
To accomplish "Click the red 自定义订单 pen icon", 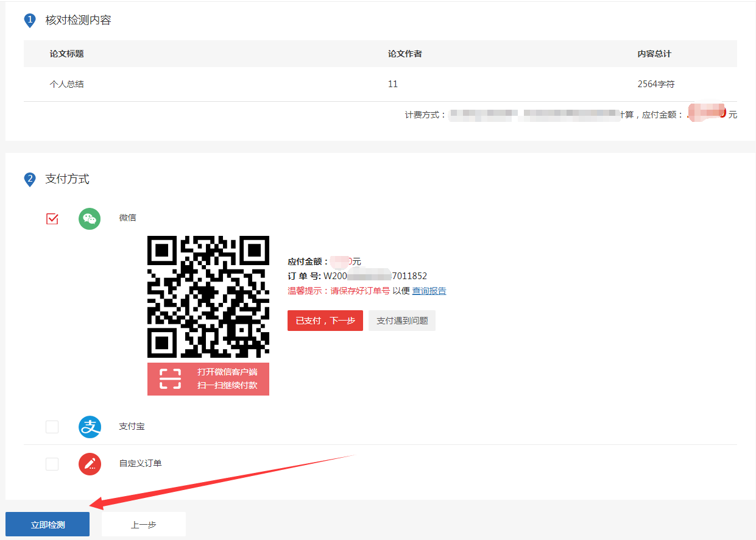I will [x=90, y=464].
